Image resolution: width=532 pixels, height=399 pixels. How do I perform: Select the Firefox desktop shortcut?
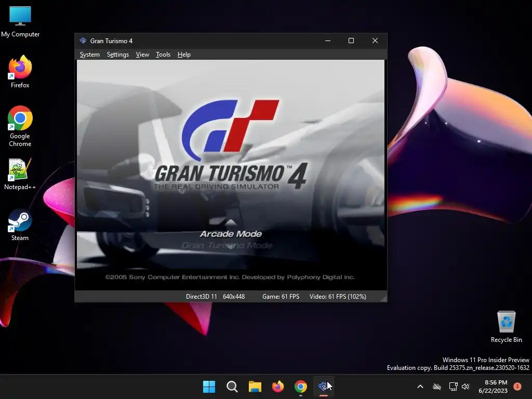(20, 72)
